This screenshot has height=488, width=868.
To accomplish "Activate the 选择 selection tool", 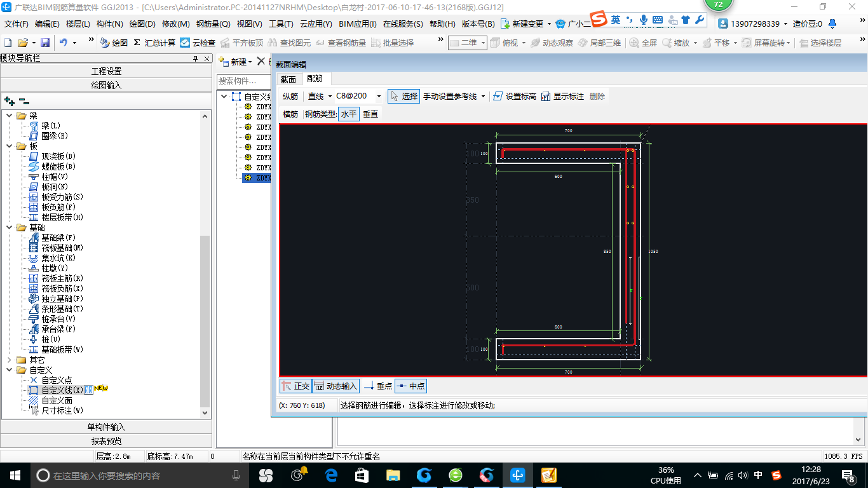I will click(x=403, y=96).
